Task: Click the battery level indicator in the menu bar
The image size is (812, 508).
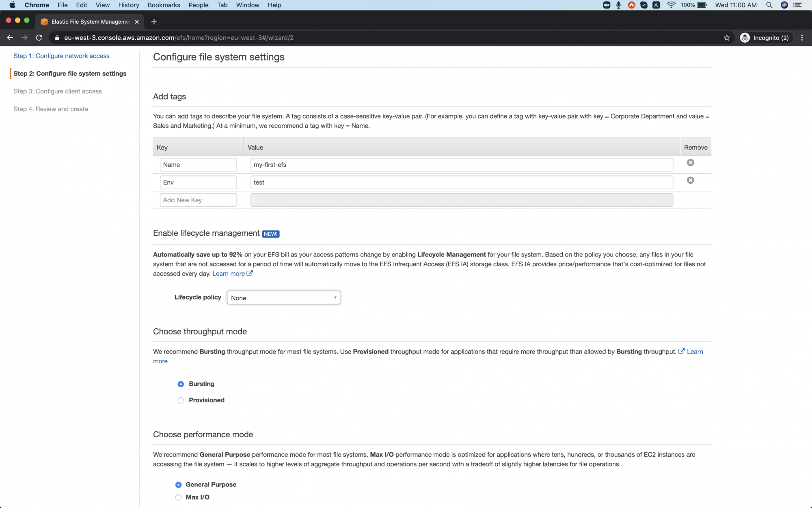Action: coord(701,5)
